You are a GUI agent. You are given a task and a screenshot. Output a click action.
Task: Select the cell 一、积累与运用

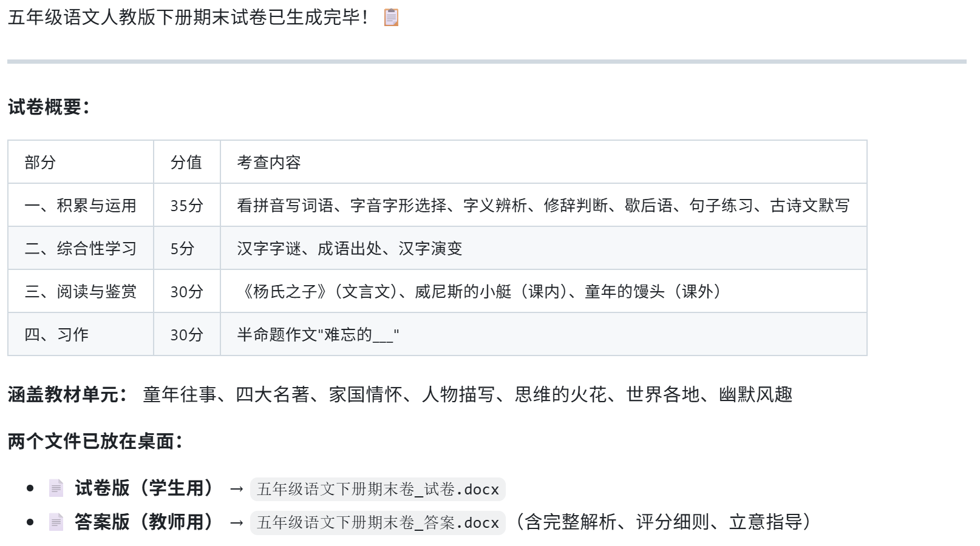pyautogui.click(x=81, y=205)
